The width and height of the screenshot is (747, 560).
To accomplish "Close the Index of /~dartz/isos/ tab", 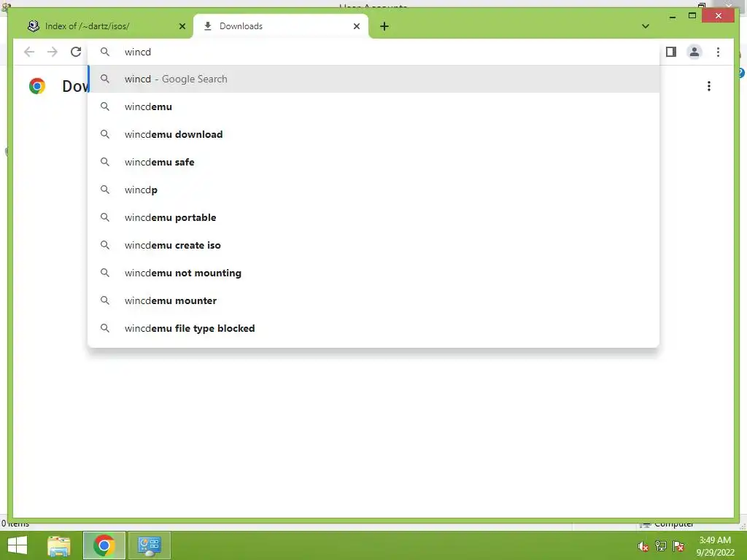I will 182,26.
